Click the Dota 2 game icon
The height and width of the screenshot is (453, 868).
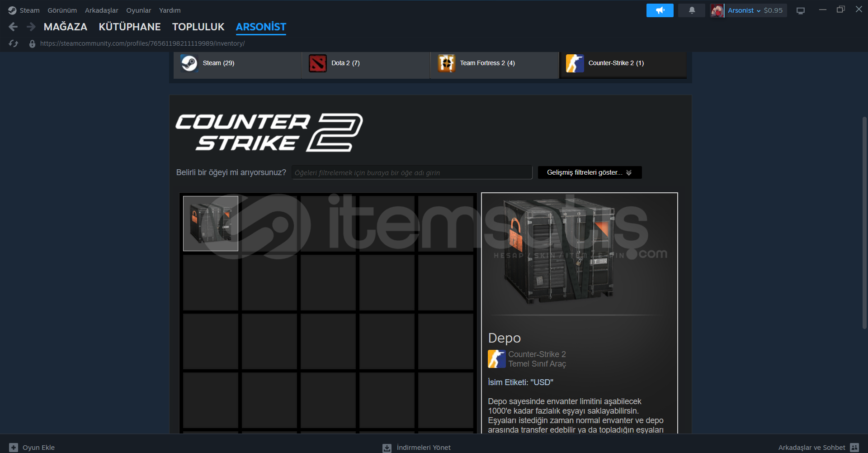coord(318,63)
